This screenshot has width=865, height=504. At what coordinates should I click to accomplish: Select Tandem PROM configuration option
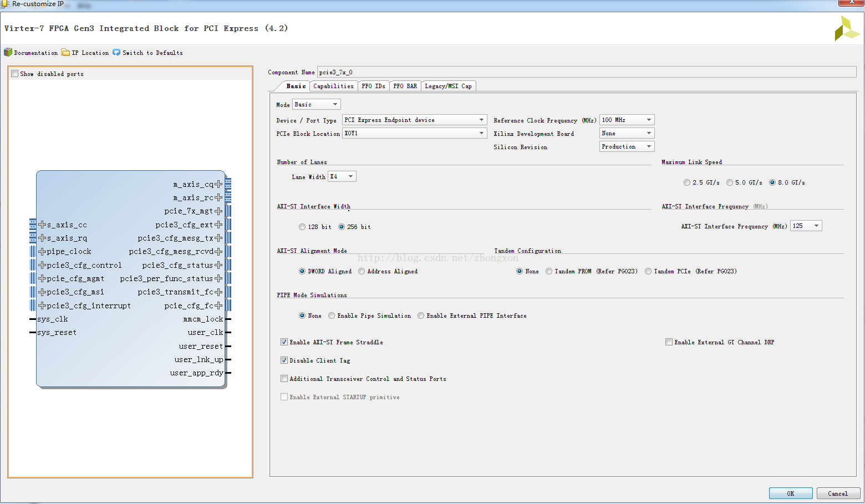[x=549, y=271]
